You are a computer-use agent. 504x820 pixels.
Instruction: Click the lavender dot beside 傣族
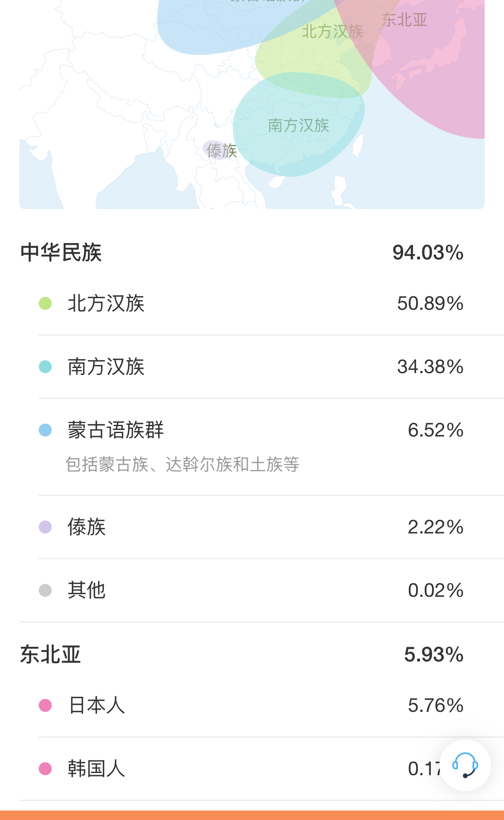45,527
